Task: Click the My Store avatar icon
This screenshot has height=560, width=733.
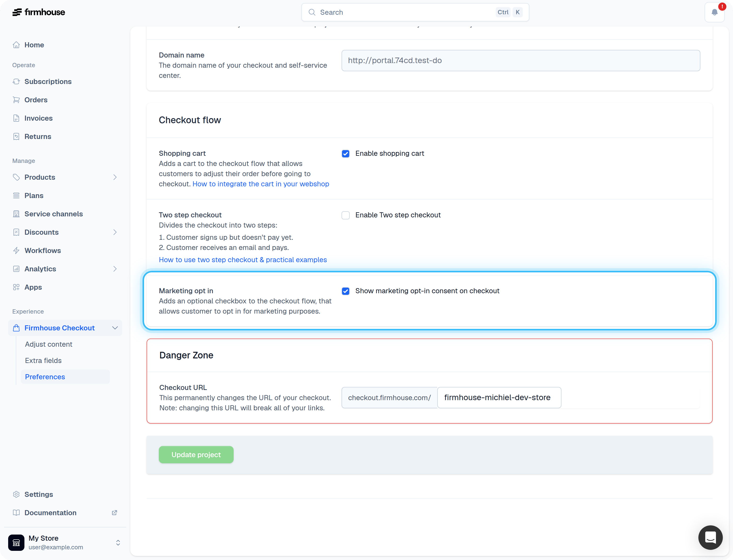Action: 16,543
